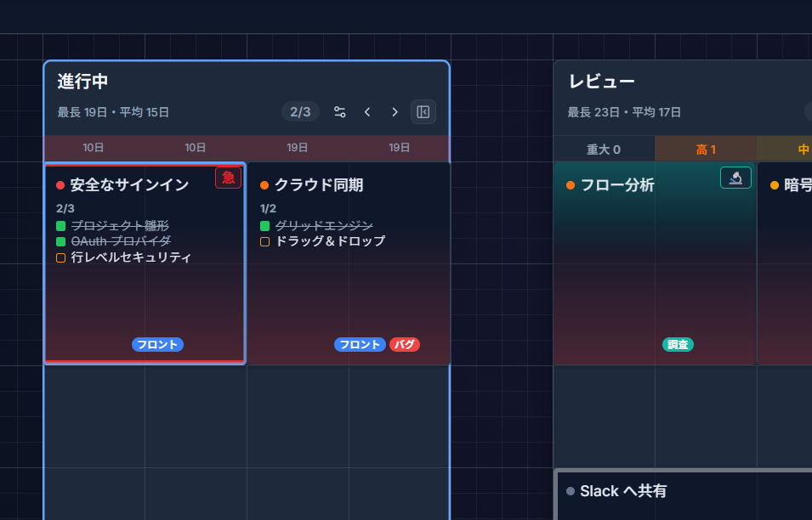This screenshot has height=520, width=812.
Task: Select the 高 1 severity tab
Action: (x=706, y=149)
